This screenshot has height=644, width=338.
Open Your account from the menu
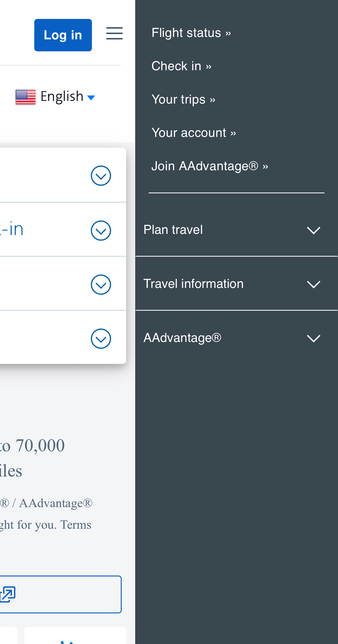(x=194, y=133)
